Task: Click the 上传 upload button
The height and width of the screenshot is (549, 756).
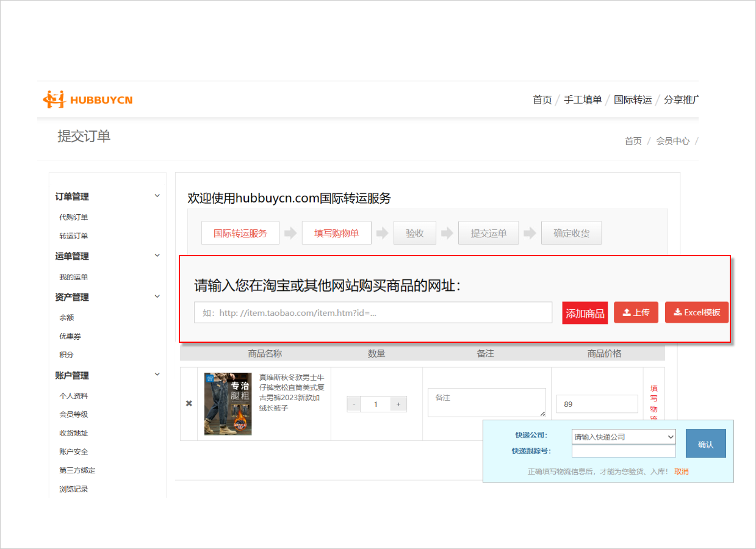Action: 636,312
